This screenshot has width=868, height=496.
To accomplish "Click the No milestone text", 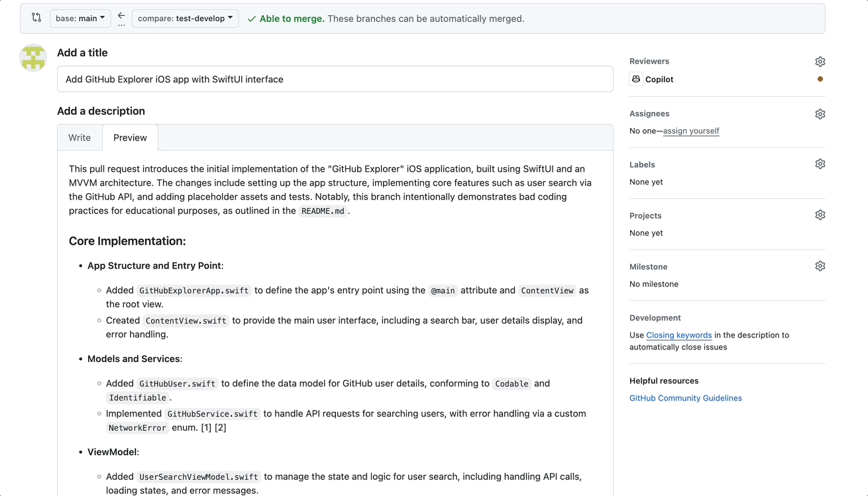I will [654, 284].
